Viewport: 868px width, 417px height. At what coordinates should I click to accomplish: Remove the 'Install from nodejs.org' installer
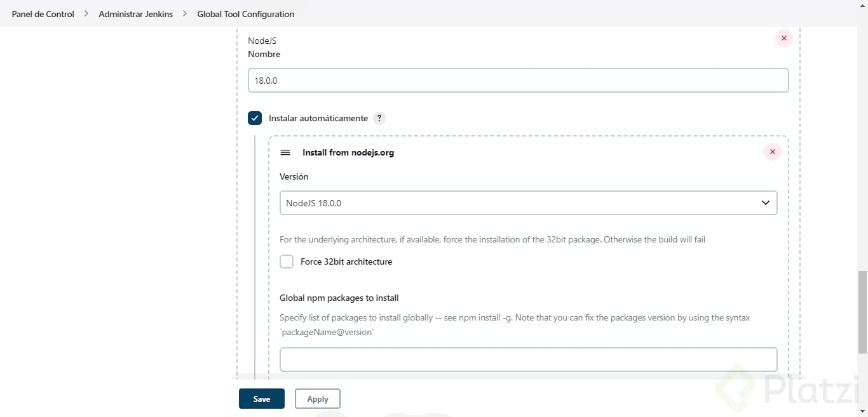772,152
